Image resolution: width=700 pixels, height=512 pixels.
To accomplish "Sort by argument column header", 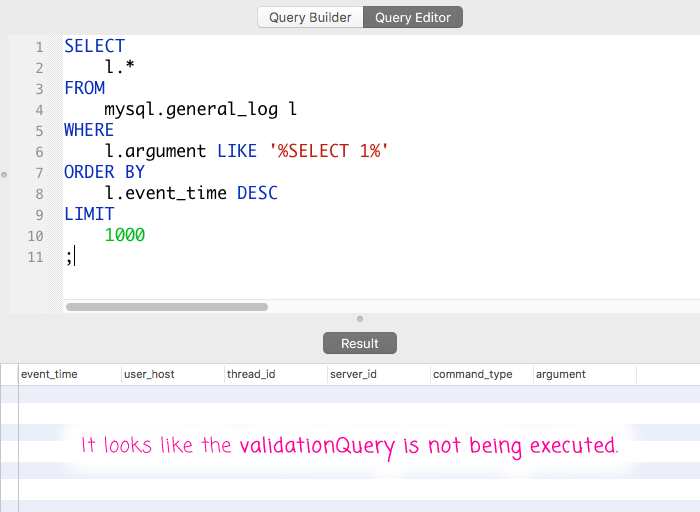I will 585,375.
